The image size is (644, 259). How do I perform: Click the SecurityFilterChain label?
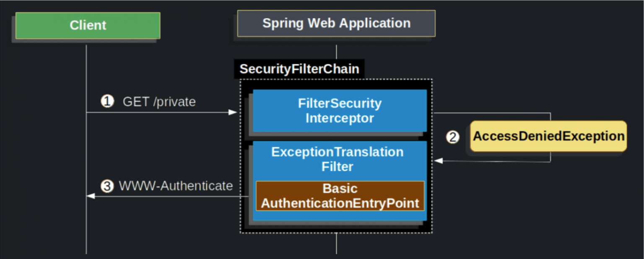(299, 69)
